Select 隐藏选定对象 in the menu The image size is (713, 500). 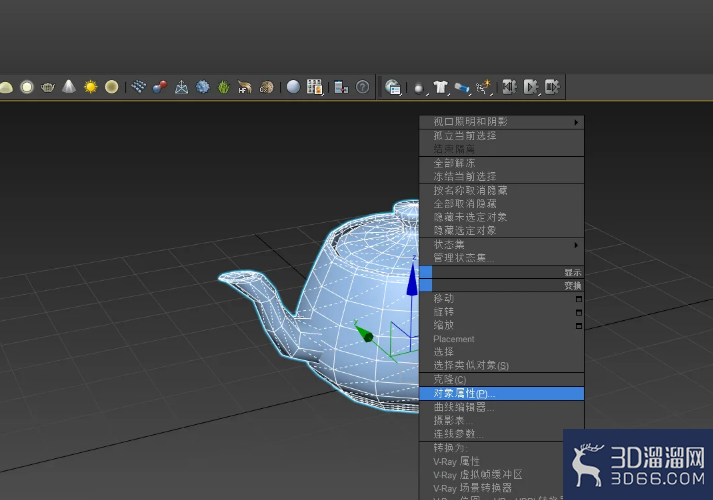click(502, 230)
